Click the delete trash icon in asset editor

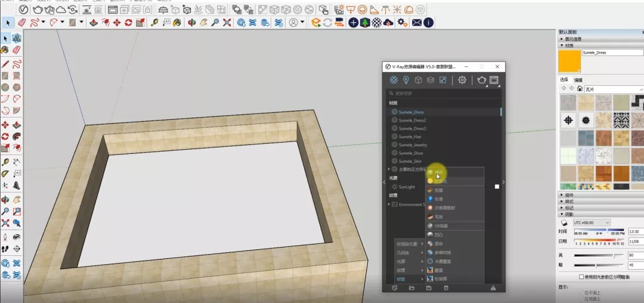[x=446, y=288]
